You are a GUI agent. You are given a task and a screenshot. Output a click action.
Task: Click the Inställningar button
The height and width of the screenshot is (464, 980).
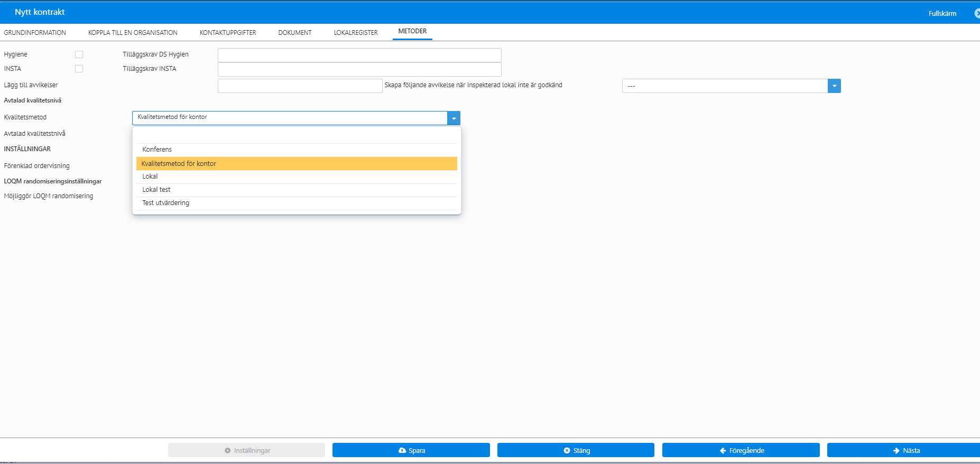246,450
